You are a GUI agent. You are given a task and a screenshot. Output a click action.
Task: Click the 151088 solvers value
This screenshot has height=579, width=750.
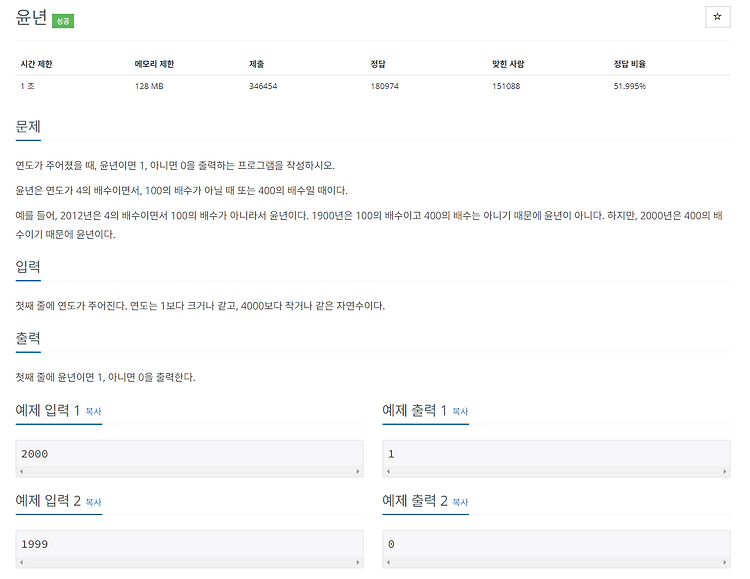coord(506,86)
